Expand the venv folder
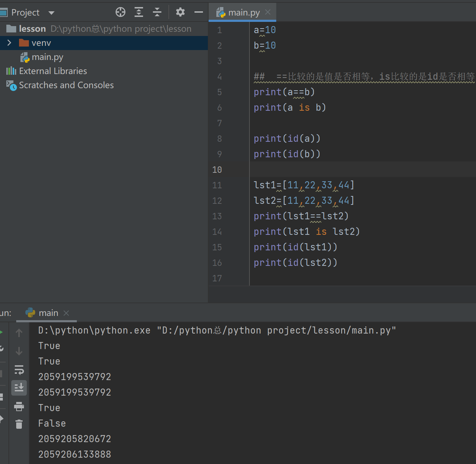 (10, 43)
